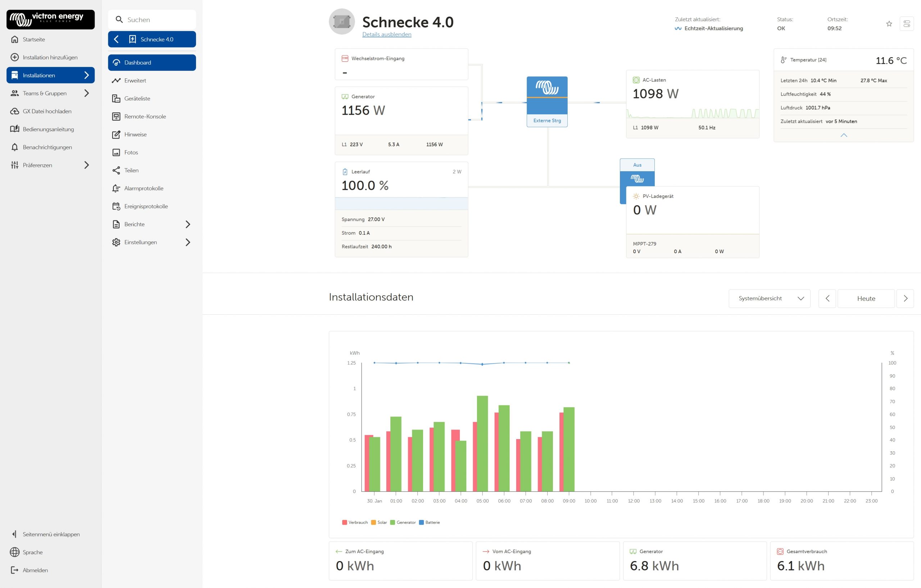Click the Details ausblenden link
Screen dimensions: 921x588
point(386,35)
